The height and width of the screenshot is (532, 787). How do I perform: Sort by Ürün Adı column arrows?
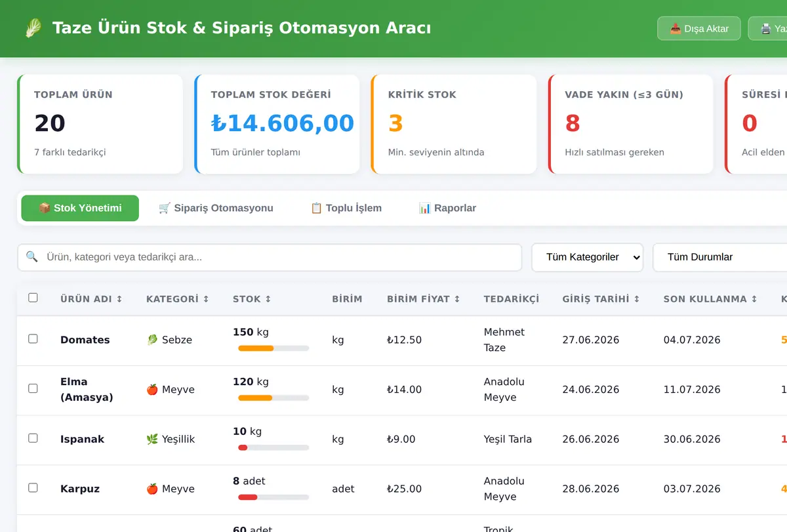119,299
